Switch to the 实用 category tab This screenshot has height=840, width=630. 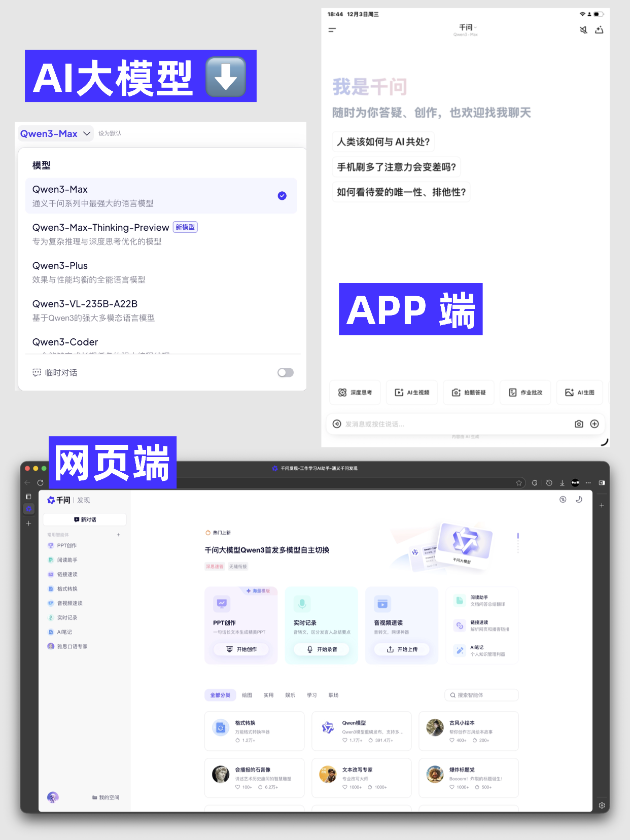pyautogui.click(x=268, y=695)
